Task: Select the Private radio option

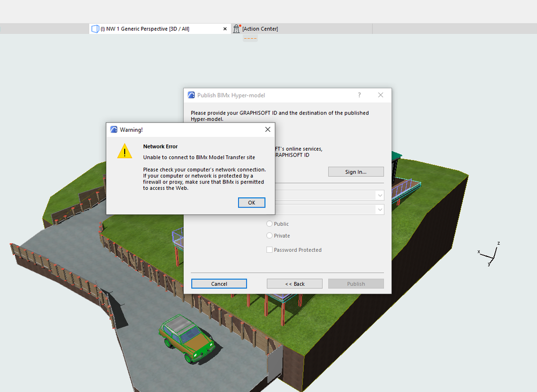Action: 269,236
